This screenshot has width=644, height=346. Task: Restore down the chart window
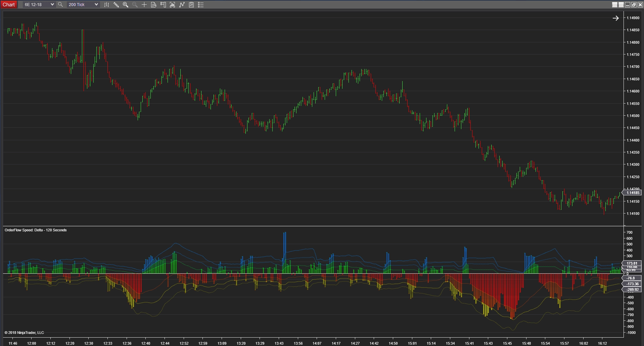point(634,5)
